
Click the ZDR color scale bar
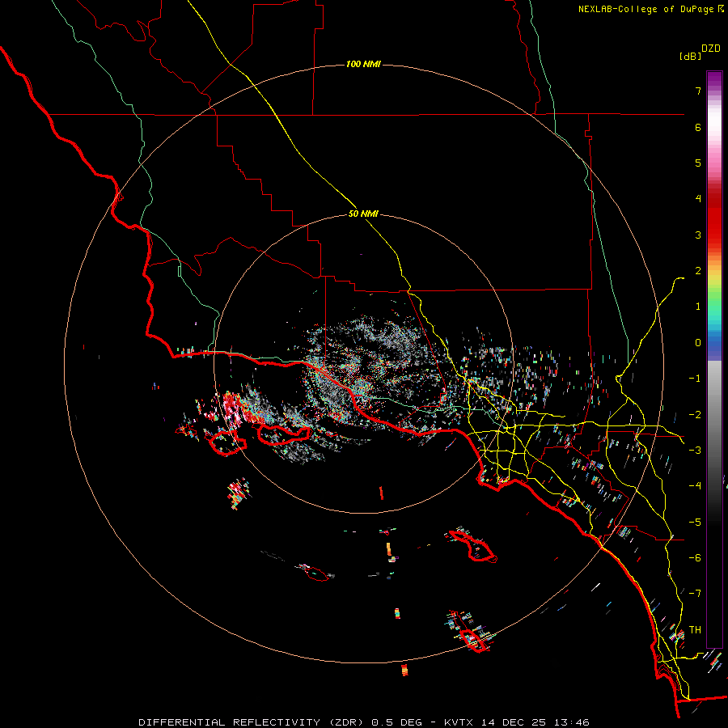click(714, 359)
